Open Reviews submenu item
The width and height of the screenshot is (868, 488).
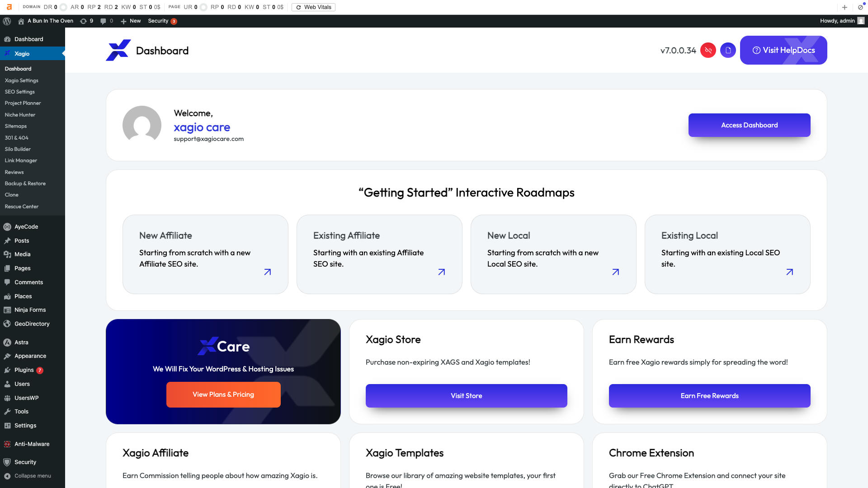(14, 172)
